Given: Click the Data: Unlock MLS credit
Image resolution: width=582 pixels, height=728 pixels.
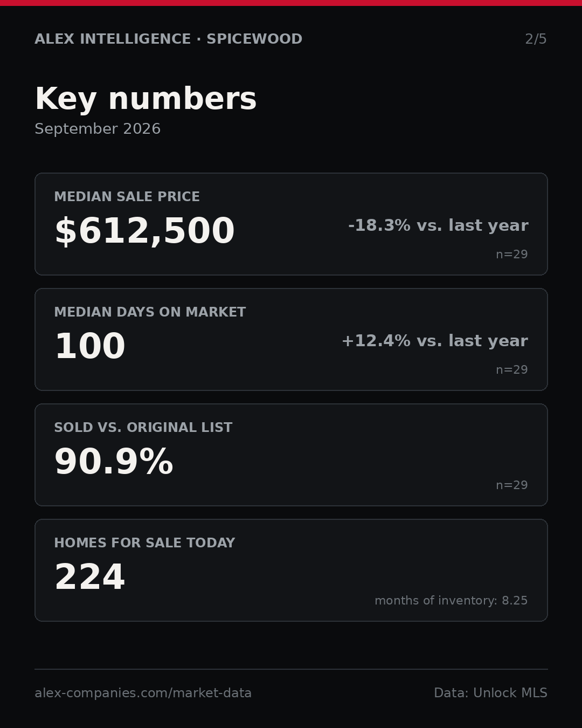Looking at the screenshot, I should tap(490, 693).
